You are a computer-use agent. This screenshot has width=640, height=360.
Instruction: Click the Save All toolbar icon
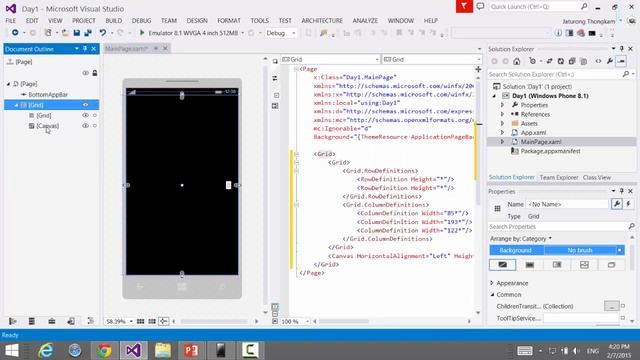pyautogui.click(x=88, y=33)
